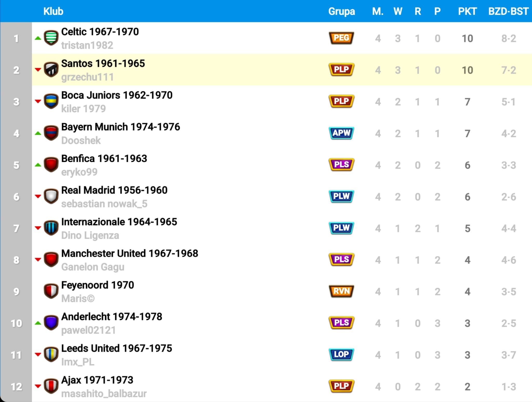
Task: Click the PLW badge next to Real Madrid
Action: pos(341,196)
